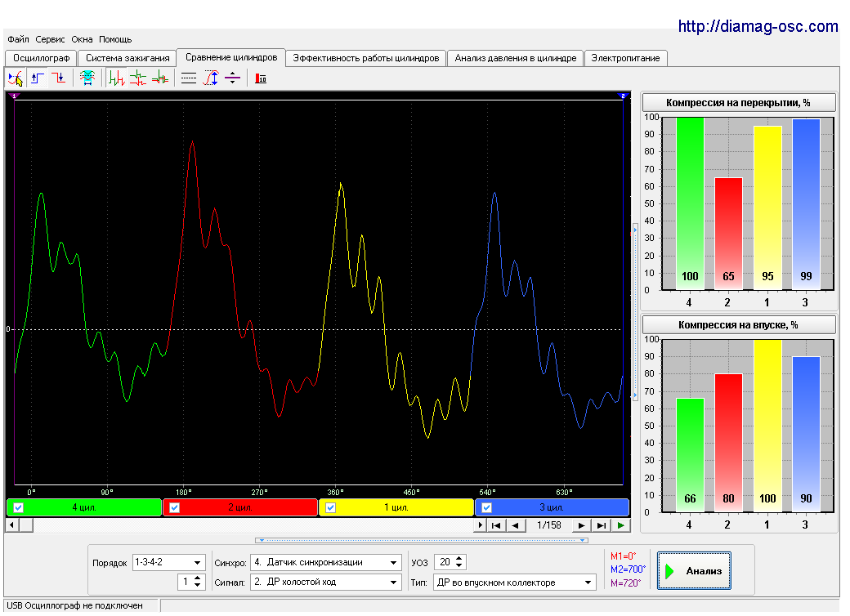This screenshot has width=850, height=616.
Task: Uncheck cylinder 3 (3 цил.) checkbox
Action: (x=487, y=507)
